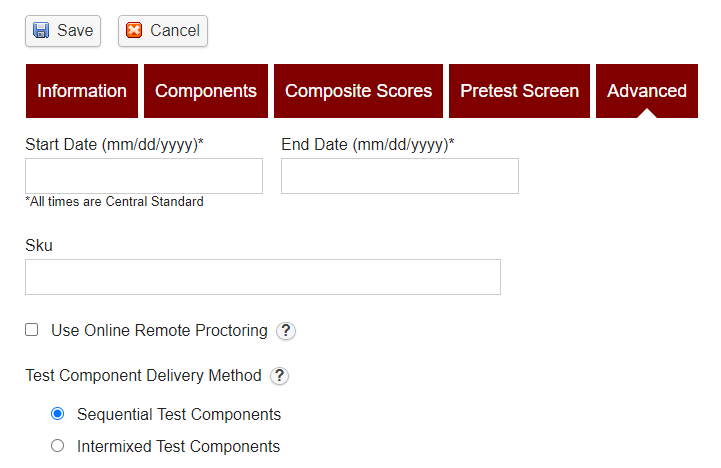Open help for Test Component Delivery Method
The image size is (721, 468).
(279, 376)
